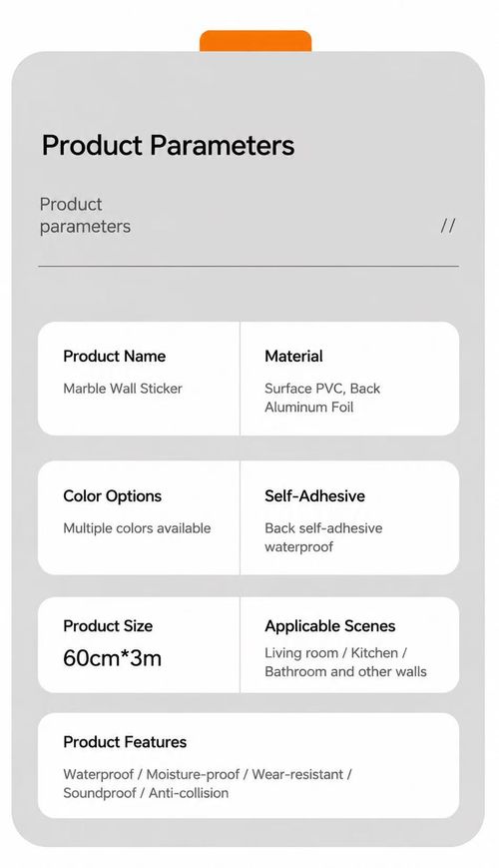This screenshot has height=868, width=499.
Task: Select the Waterproof / Moisture-proof features line
Action: point(208,774)
